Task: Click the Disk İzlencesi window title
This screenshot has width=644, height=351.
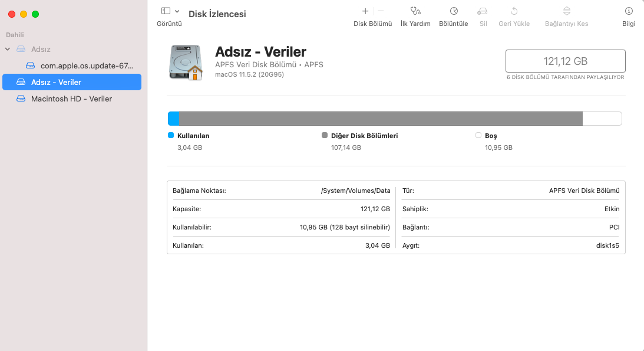Action: [x=217, y=14]
